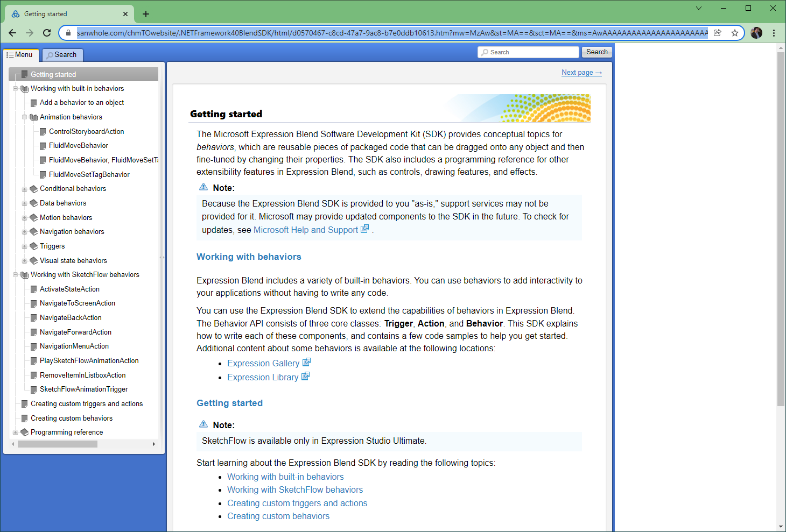The width and height of the screenshot is (786, 532).
Task: Click page icon beside FluidMoveBehavior
Action: [43, 146]
